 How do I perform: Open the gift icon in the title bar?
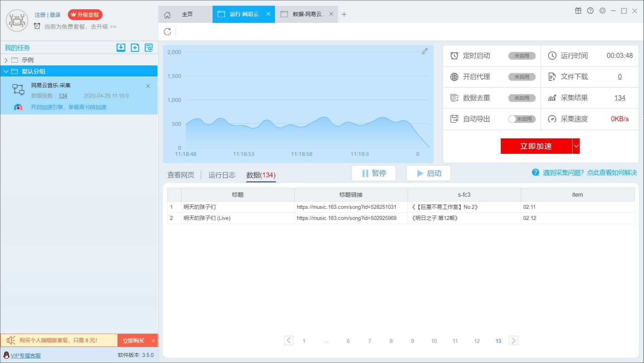click(x=578, y=11)
